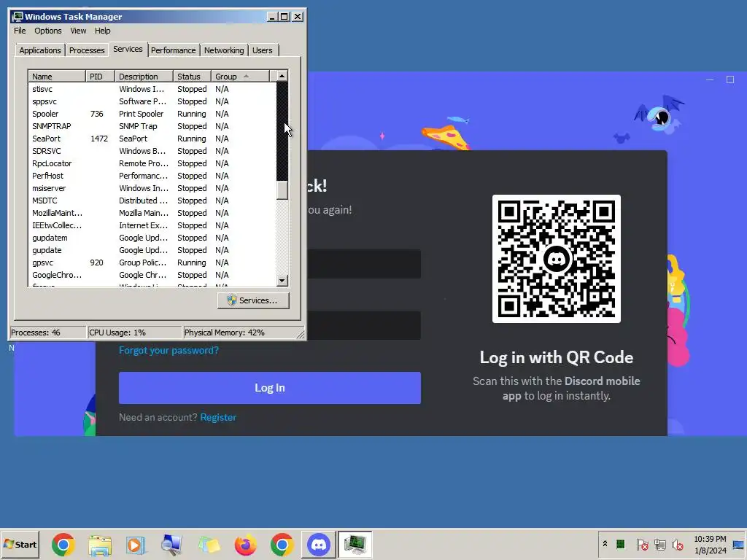Viewport: 747px width, 560px height.
Task: Click the green Task Manager tray icon
Action: (x=620, y=544)
